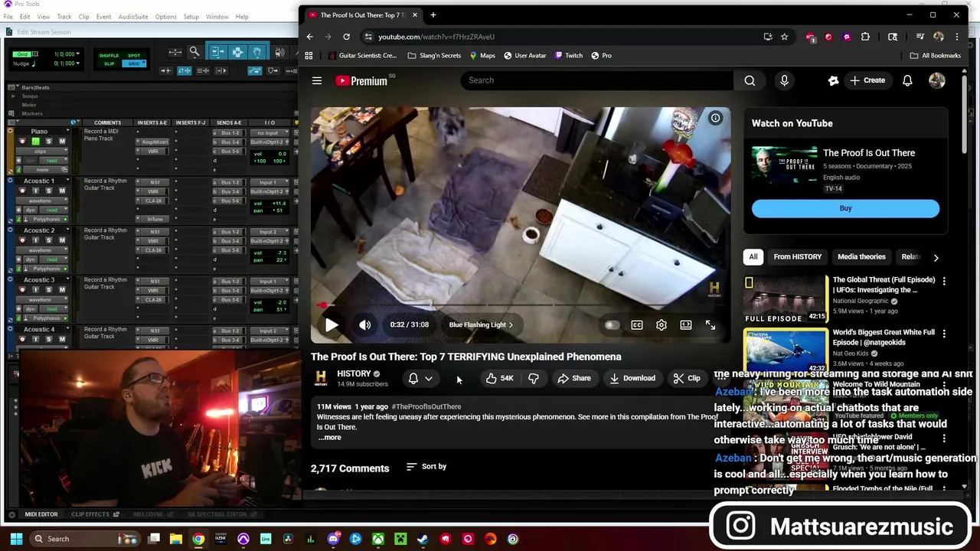The height and width of the screenshot is (551, 980).
Task: Enable Slip edit mode in Pro Tools
Action: [x=109, y=64]
